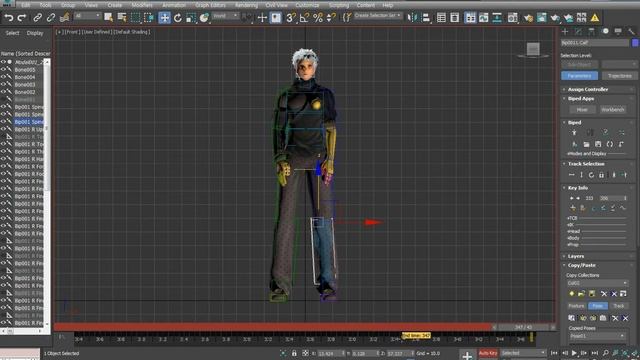Open Hierarchy tab in command panel
Viewport: 640px width, 360px height.
click(x=591, y=31)
